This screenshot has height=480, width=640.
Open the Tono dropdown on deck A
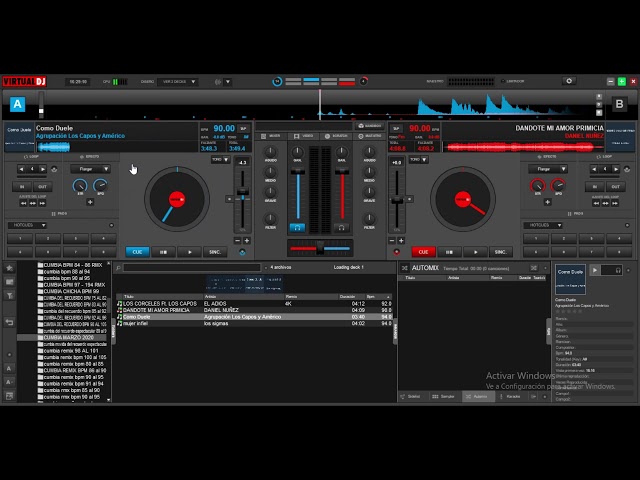[221, 160]
